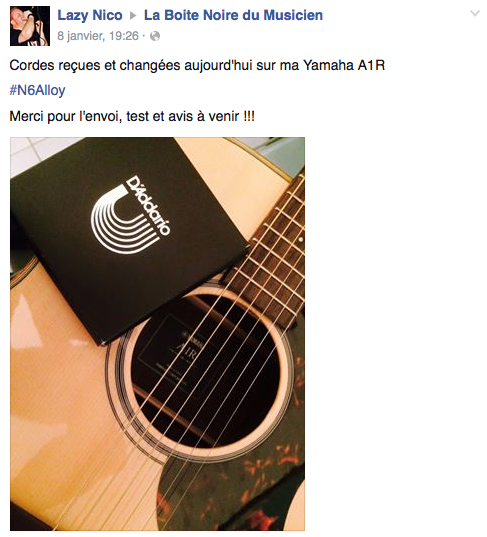Open Lazy Nico's profile picture
487x537 pixels.
click(30, 26)
